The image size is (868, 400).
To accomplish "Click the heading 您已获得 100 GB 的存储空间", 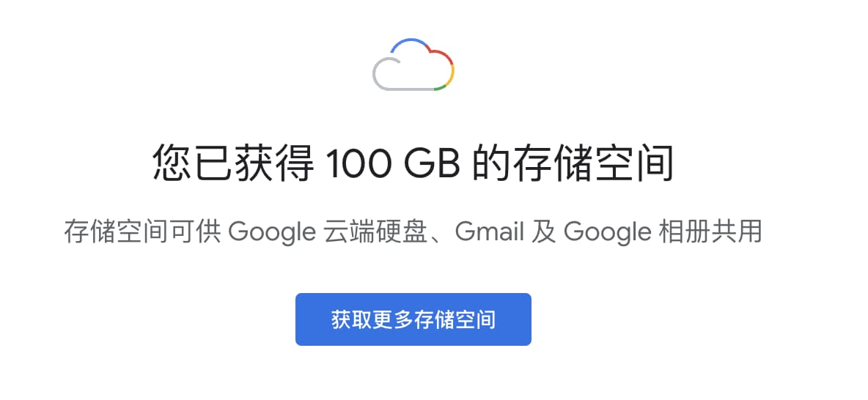I will (x=413, y=163).
